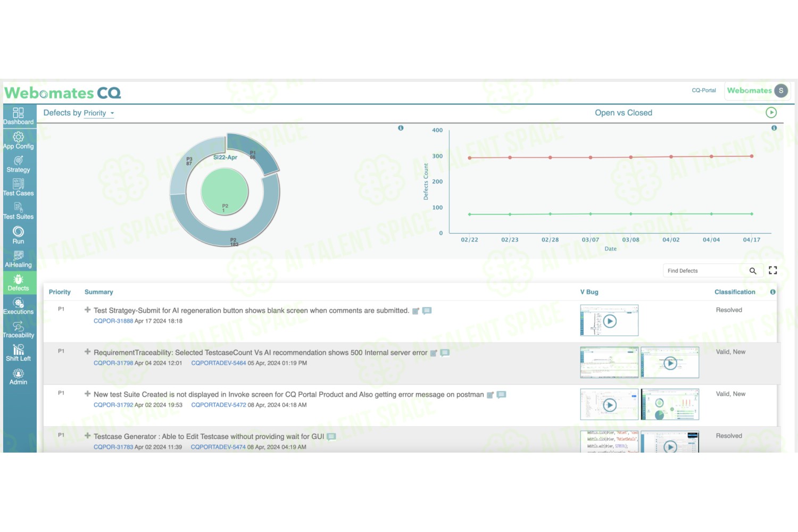This screenshot has width=798, height=532.
Task: Expand the RequirementTraceability defect row
Action: (x=87, y=352)
